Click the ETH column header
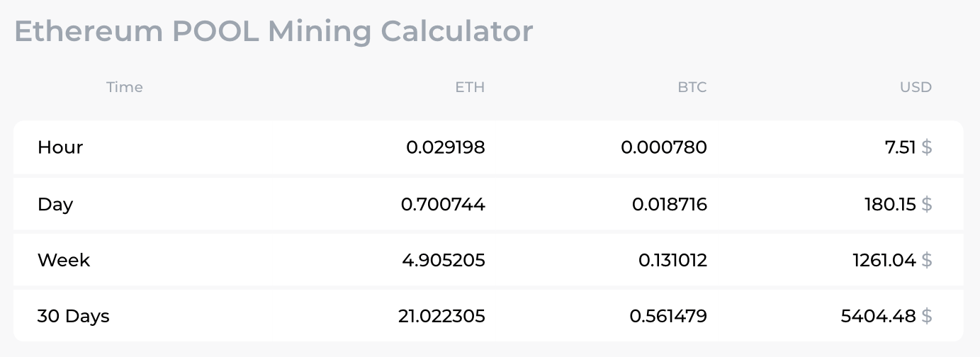980x357 pixels. point(470,87)
